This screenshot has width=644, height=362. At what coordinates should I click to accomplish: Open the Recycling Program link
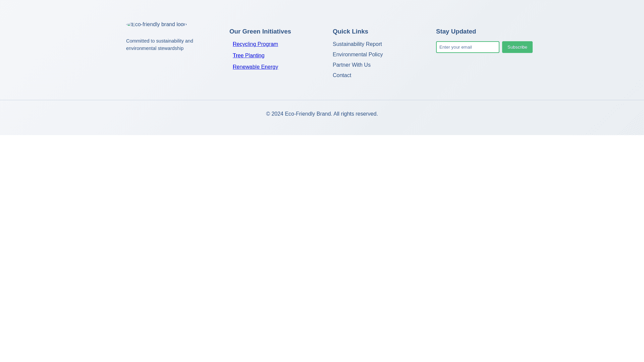coord(255,44)
